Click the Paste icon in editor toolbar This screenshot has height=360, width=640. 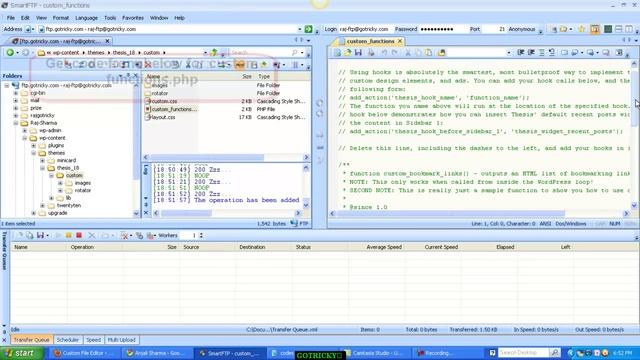tap(429, 52)
